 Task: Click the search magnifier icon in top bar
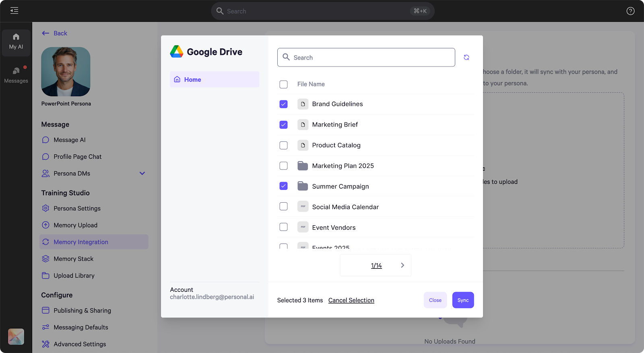click(x=220, y=11)
